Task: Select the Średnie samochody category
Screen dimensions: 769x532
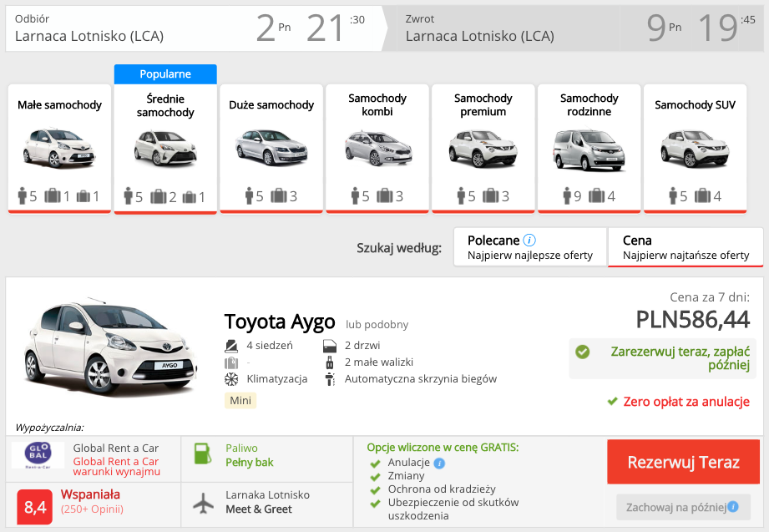Action: coord(165,149)
